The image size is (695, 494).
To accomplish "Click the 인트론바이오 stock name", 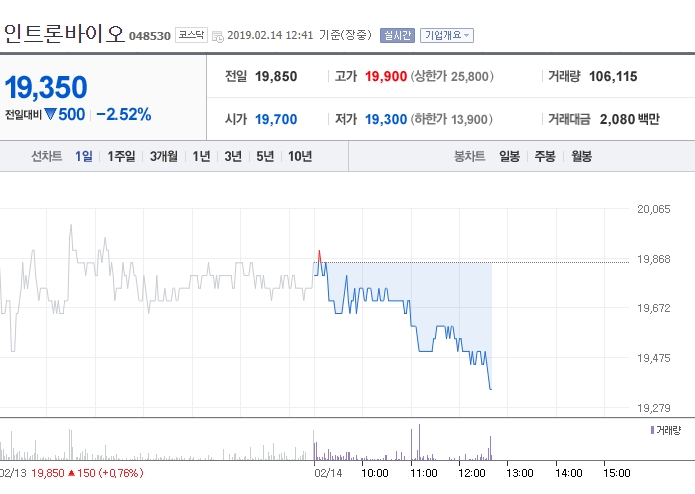I will coord(64,34).
